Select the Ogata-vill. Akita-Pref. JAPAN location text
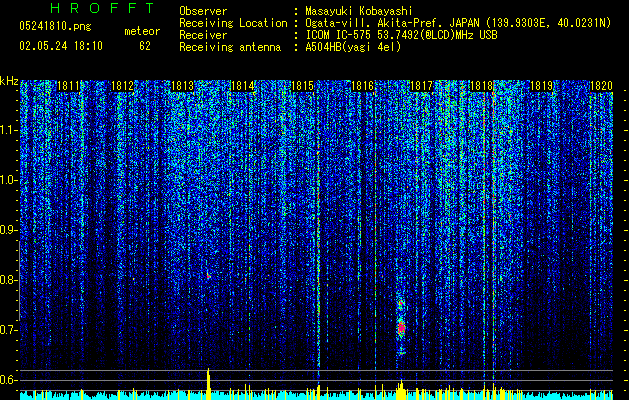The width and height of the screenshot is (629, 400). click(458, 23)
